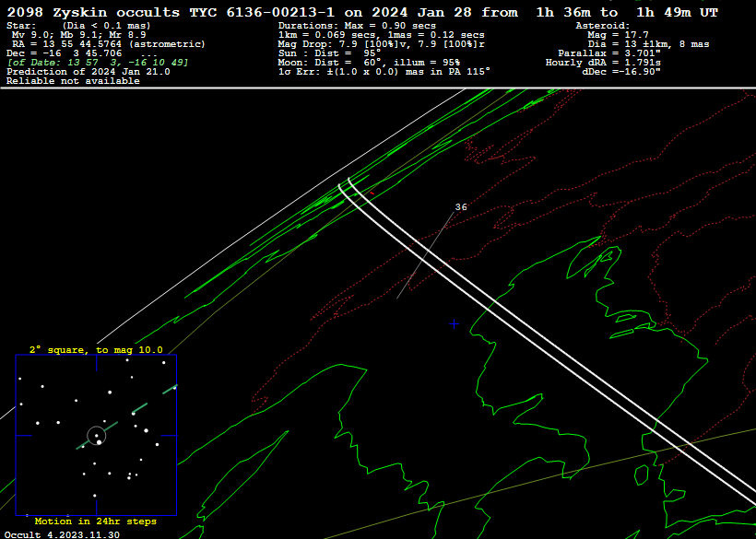Click the blue cross marker on the map

(x=454, y=324)
